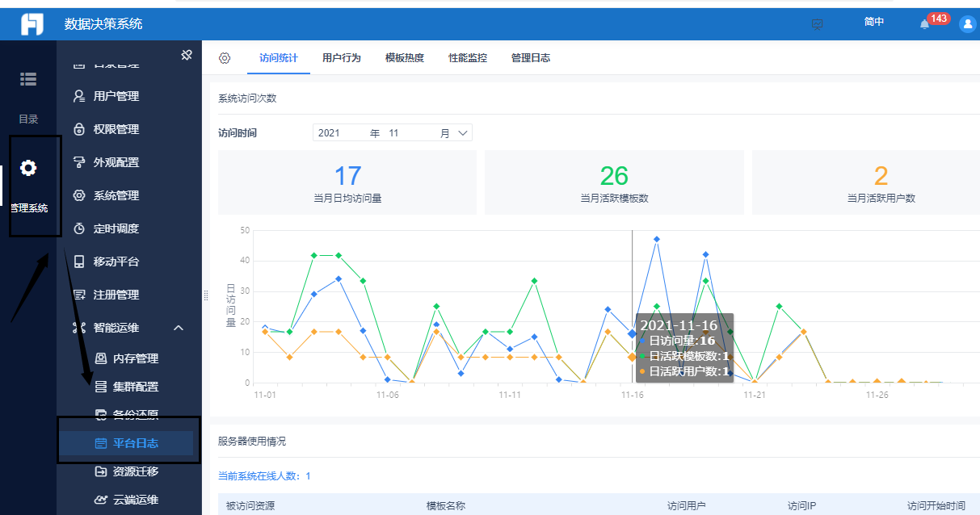Click the 智能运维 tools icon
Image resolution: width=980 pixels, height=515 pixels.
coord(79,328)
